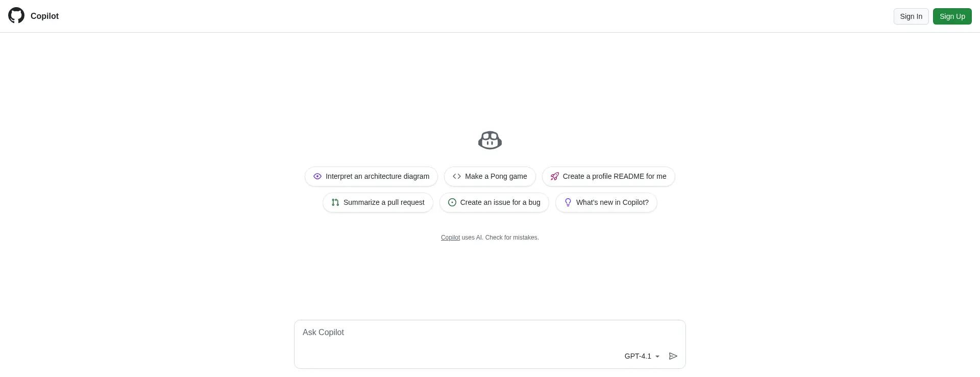Click the pull request icon beside Summarize a pull request
980x377 pixels.
335,202
